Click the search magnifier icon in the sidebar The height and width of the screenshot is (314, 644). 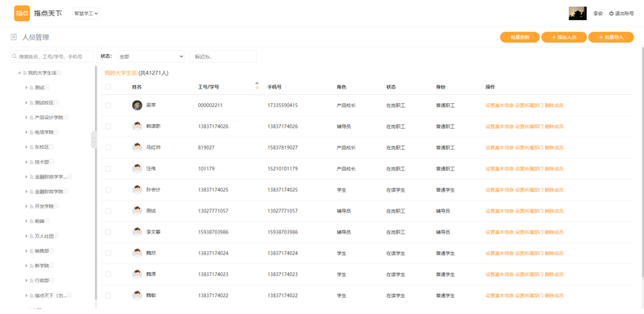(x=14, y=56)
